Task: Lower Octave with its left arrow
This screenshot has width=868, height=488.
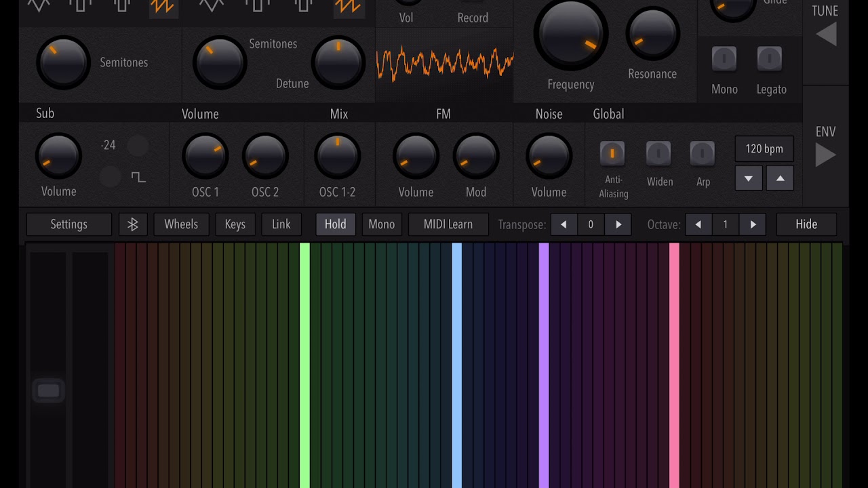Action: pos(698,224)
